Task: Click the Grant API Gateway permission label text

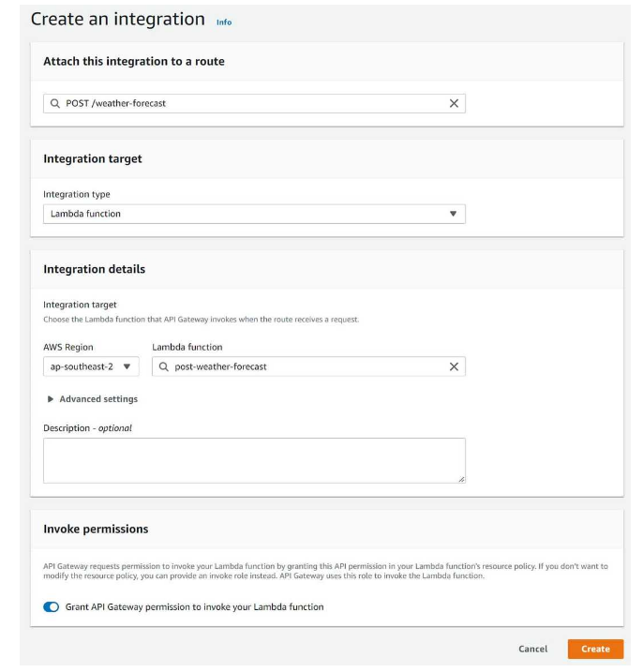Action: [x=194, y=606]
